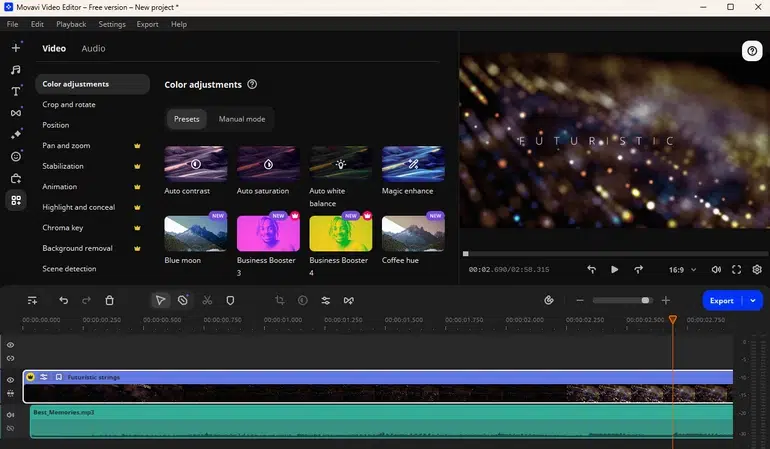The width and height of the screenshot is (770, 449).
Task: Enter fullscreen preview mode
Action: [x=737, y=269]
